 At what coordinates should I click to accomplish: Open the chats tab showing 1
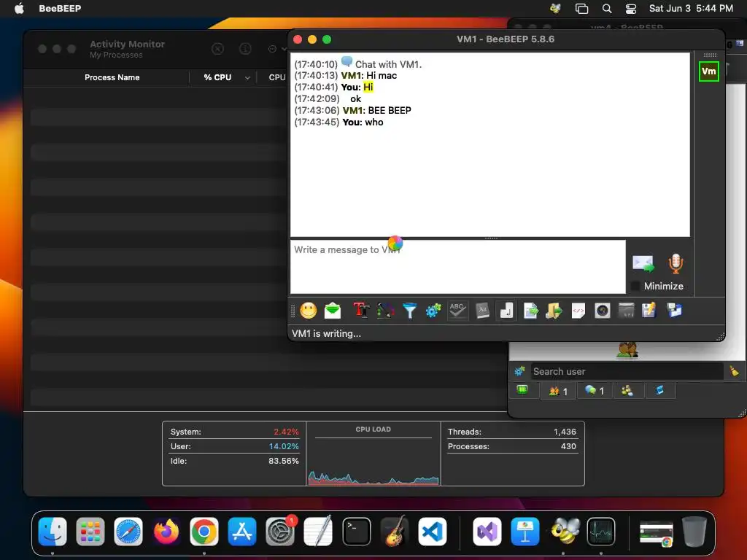pyautogui.click(x=595, y=392)
